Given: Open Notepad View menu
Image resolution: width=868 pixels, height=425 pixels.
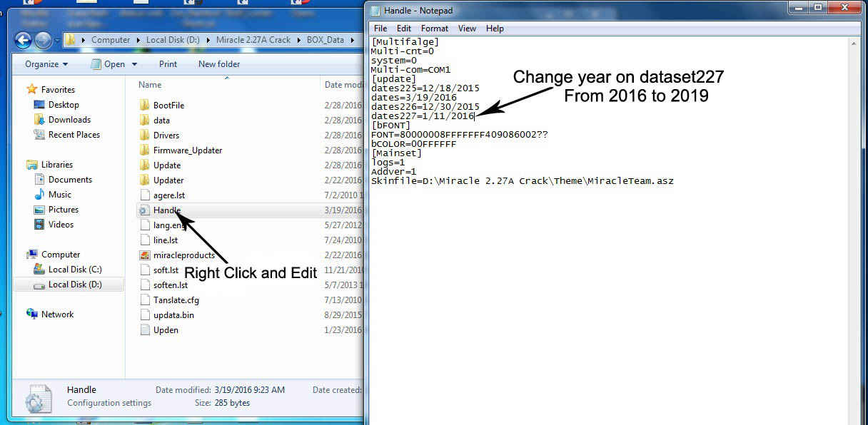Looking at the screenshot, I should tap(467, 29).
